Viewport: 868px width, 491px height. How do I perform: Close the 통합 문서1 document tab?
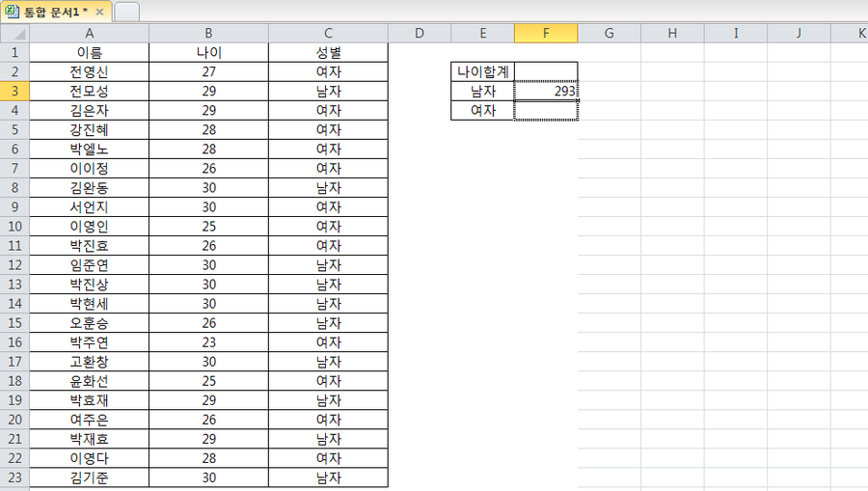pos(99,12)
